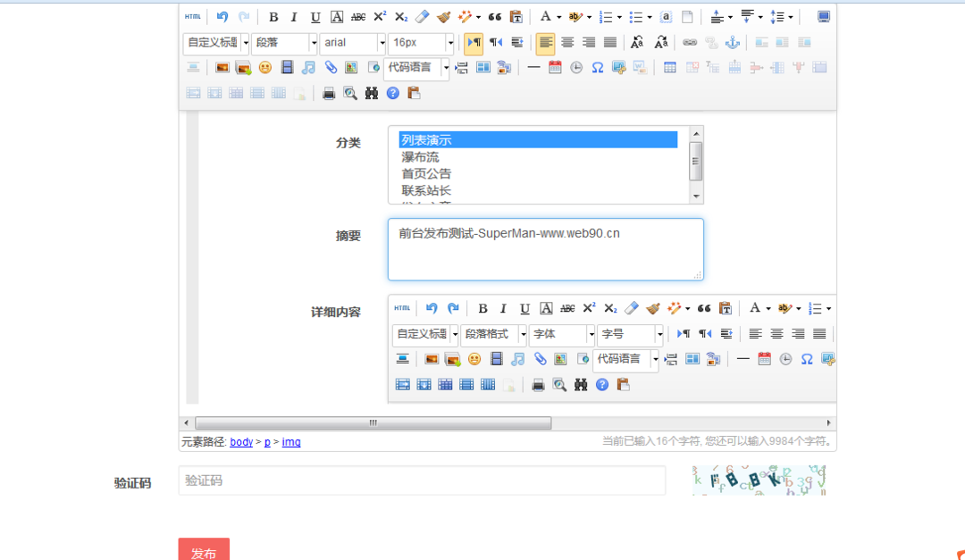Screen dimensions: 965x560
Task: Open the 字体 dropdown in 详细内容 editor
Action: tap(562, 334)
